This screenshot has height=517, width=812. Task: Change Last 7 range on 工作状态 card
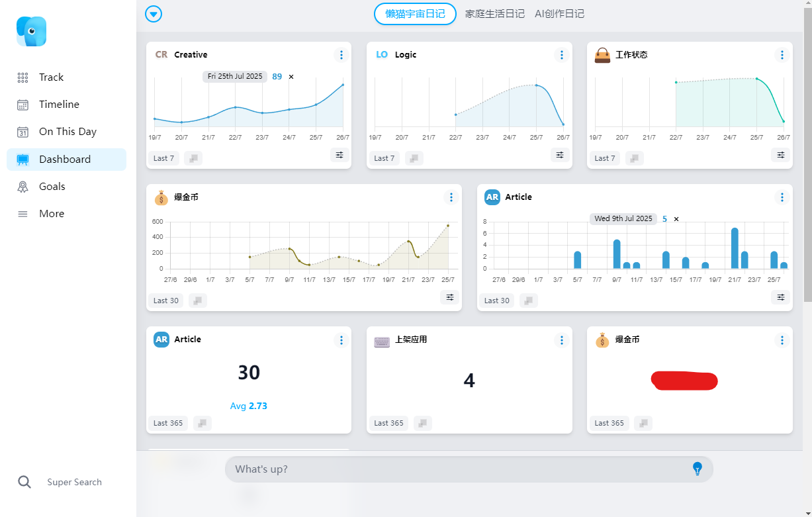click(x=604, y=158)
